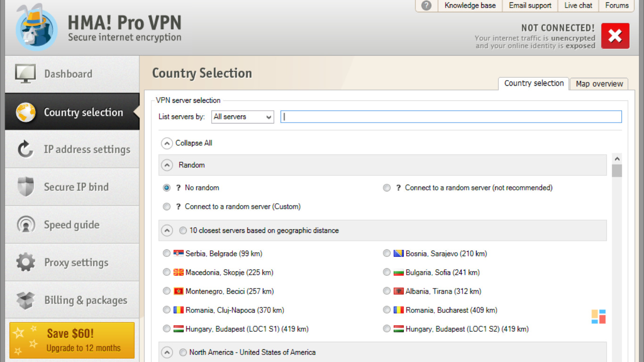Collapse the Random section
644x362 pixels.
click(x=167, y=165)
